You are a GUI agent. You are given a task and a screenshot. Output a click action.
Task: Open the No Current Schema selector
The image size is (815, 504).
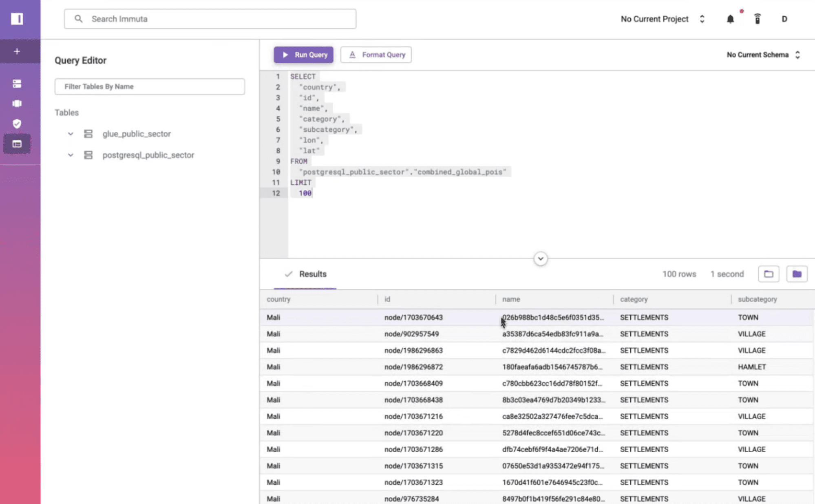click(764, 55)
